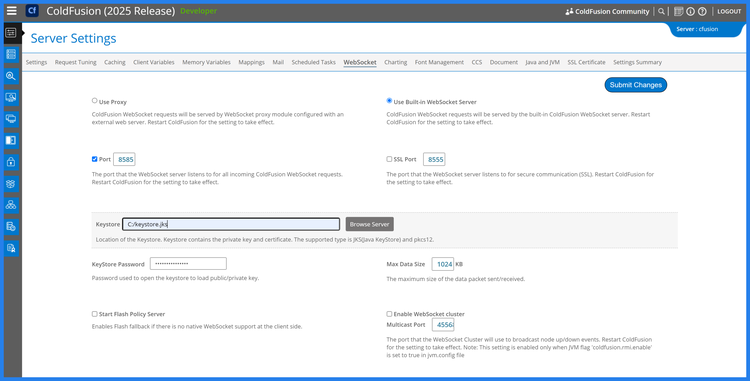
Task: Go to the Font Management tab
Action: tap(439, 62)
